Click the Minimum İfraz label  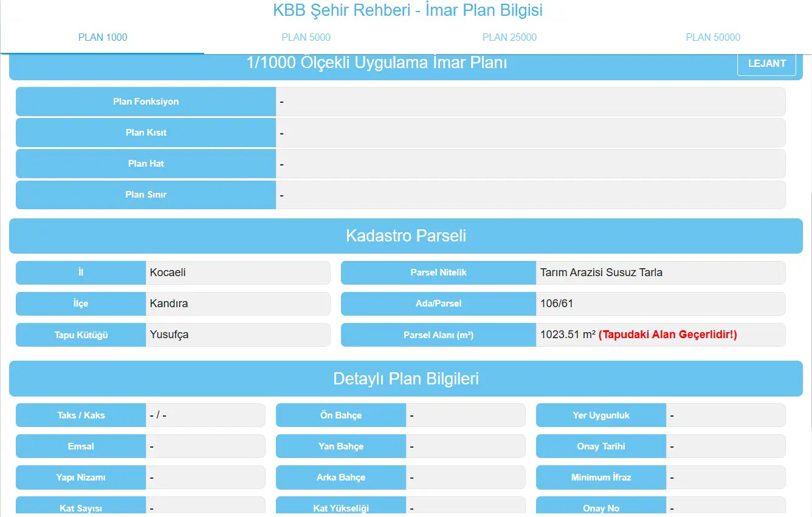601,477
